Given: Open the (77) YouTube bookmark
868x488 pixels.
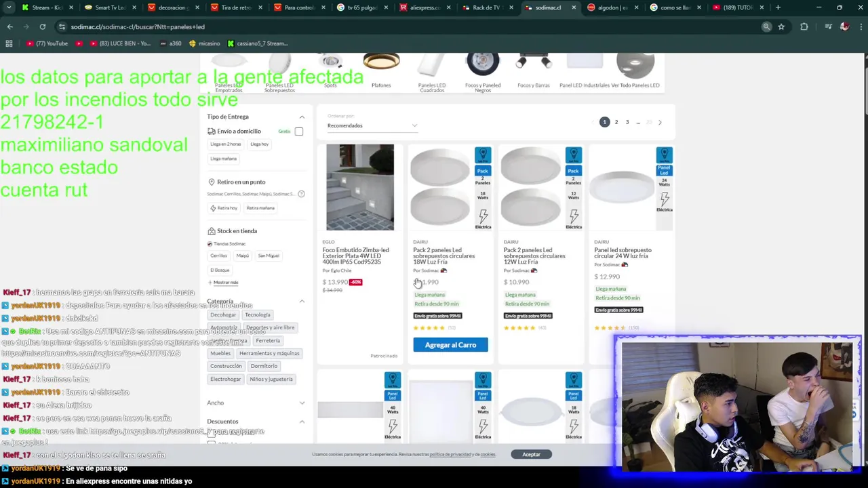Looking at the screenshot, I should pos(47,43).
